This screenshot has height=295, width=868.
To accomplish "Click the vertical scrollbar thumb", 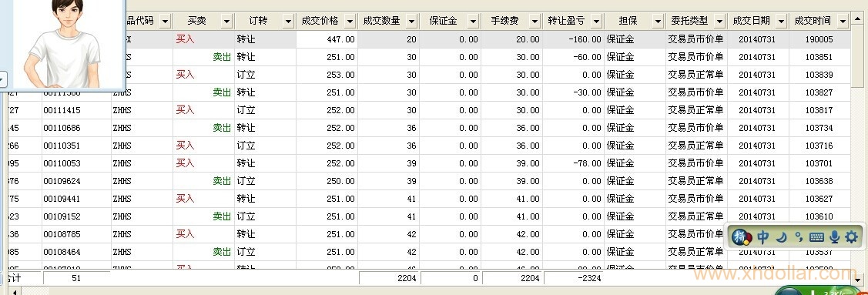I will click(857, 56).
